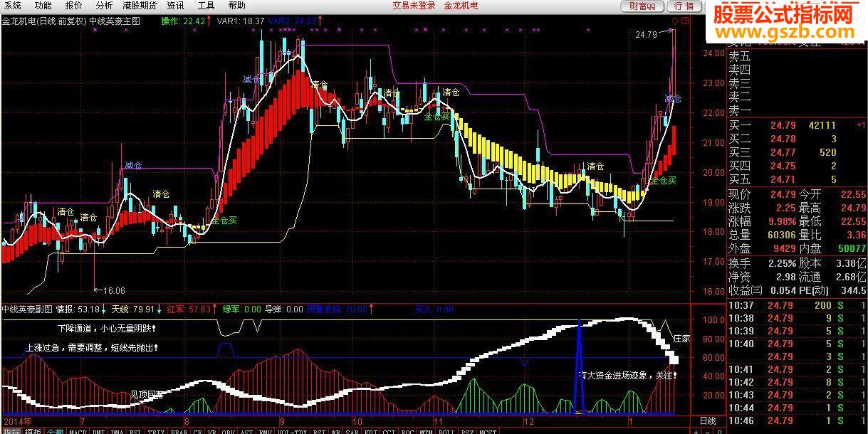Select the TRIX indicator tab
This screenshot has height=434, width=868.
coord(155,430)
